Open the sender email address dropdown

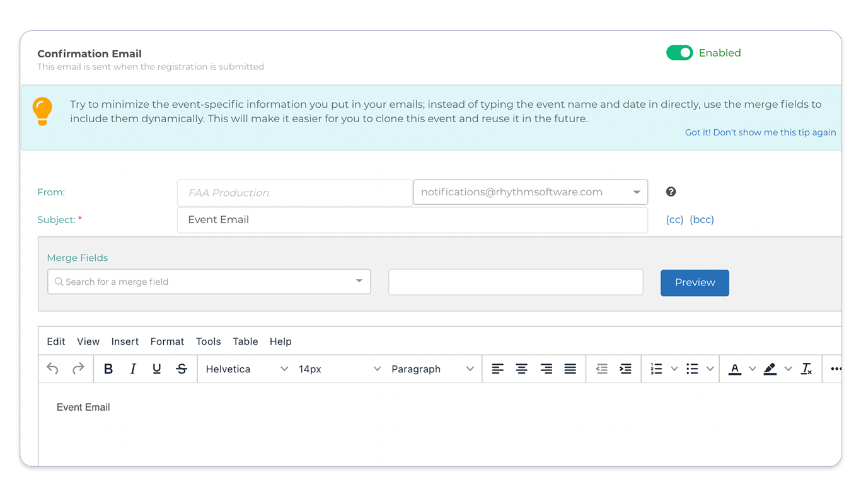[530, 192]
